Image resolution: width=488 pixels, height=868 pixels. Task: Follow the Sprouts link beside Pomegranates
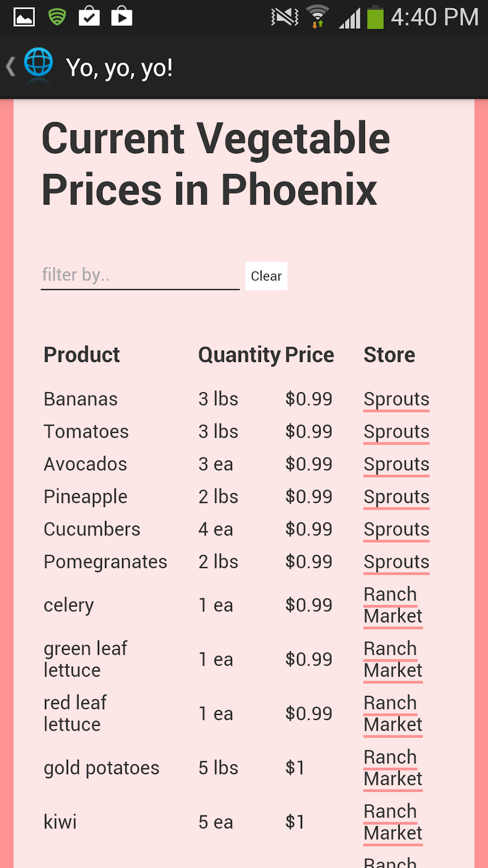pos(396,562)
